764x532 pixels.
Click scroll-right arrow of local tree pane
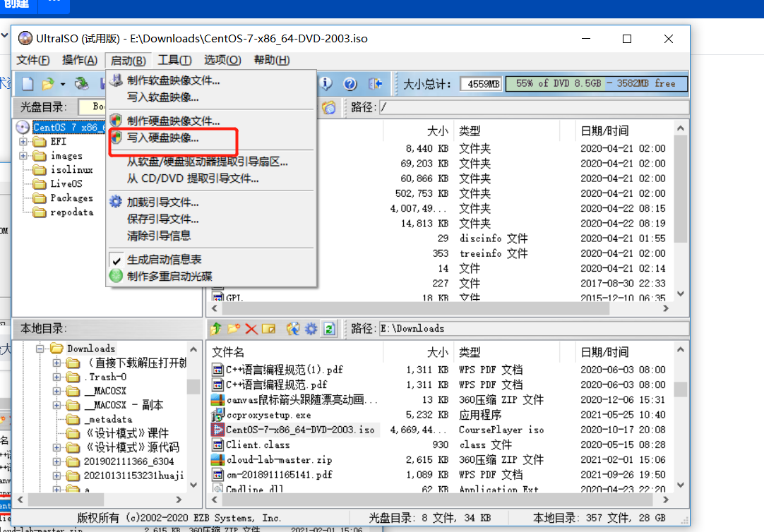click(179, 500)
